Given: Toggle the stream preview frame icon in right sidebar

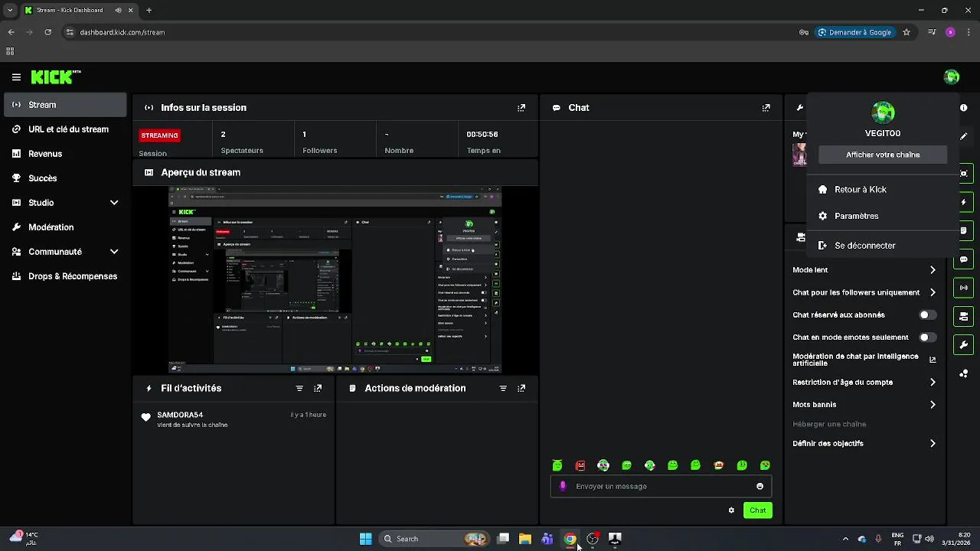Looking at the screenshot, I should click(x=964, y=173).
